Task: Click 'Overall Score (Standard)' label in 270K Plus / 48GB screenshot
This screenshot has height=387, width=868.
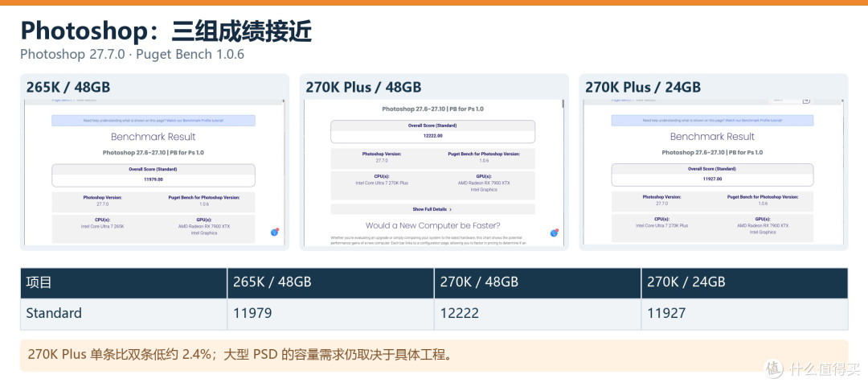Action: pyautogui.click(x=433, y=126)
